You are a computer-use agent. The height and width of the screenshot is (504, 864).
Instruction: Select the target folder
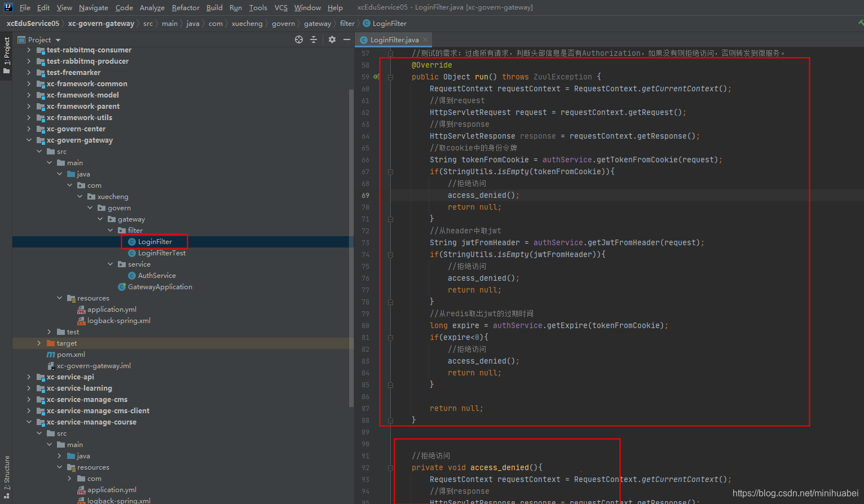pos(67,343)
